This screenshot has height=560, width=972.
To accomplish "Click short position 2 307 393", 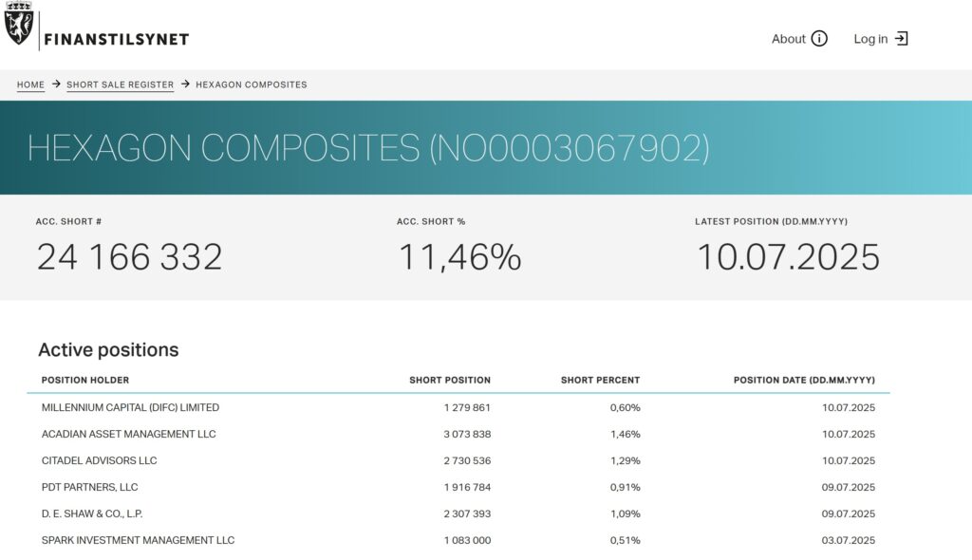I will [467, 514].
